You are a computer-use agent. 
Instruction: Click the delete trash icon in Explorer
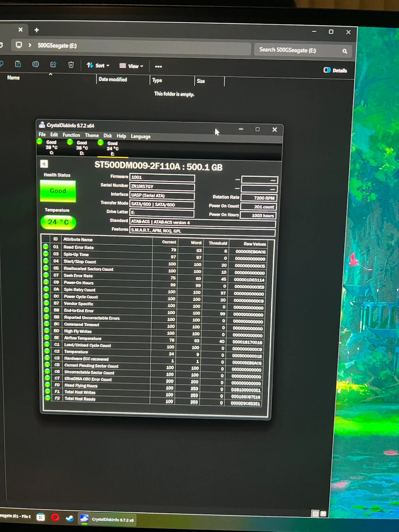(x=71, y=65)
